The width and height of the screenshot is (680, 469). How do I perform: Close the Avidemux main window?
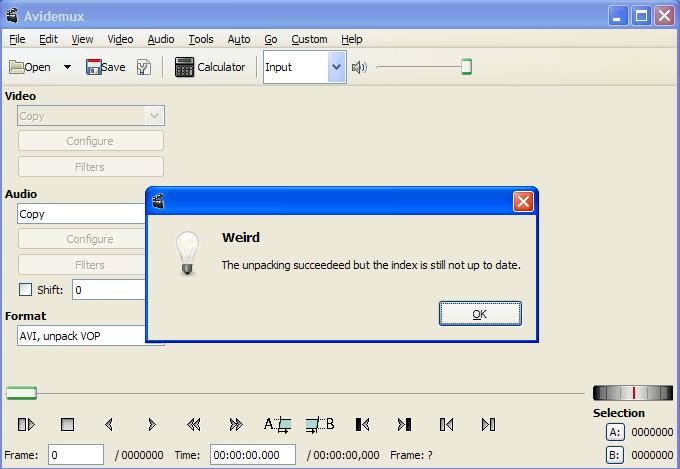click(664, 16)
